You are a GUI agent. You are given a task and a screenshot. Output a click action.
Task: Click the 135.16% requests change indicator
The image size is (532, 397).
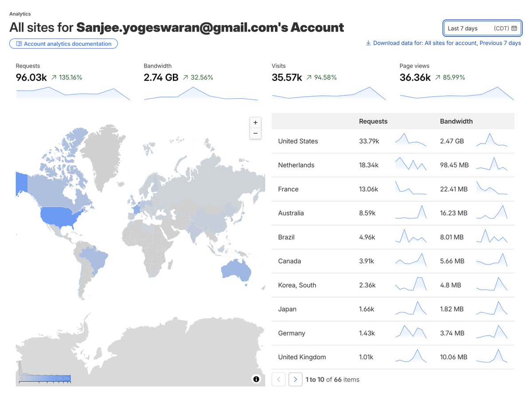(x=66, y=77)
